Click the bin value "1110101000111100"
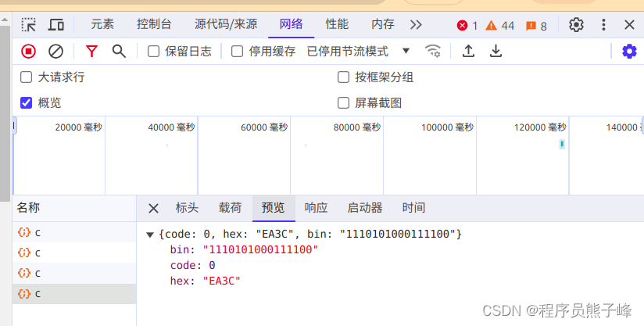The height and width of the screenshot is (326, 644). (x=260, y=249)
